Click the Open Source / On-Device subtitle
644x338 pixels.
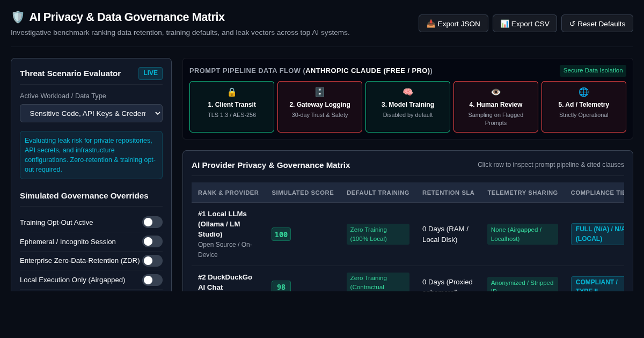pyautogui.click(x=225, y=249)
